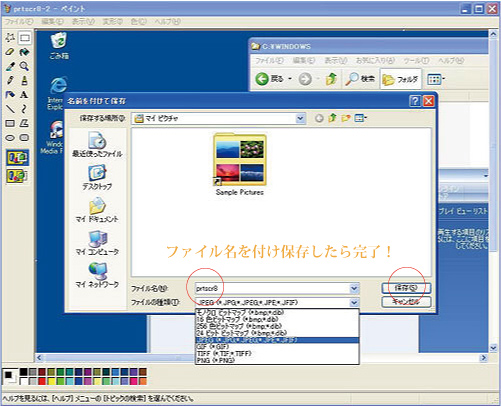This screenshot has width=501, height=406.
Task: Select the transparent background option in toolbox
Action: pos(17,176)
